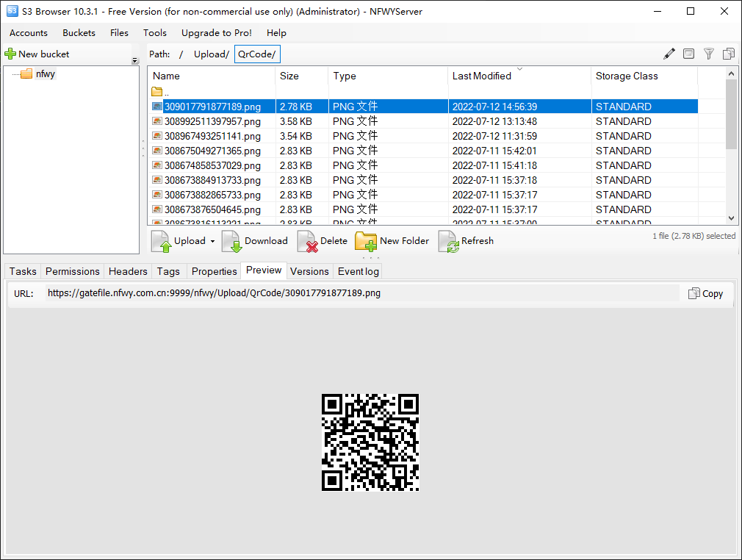Viewport: 742px width, 560px height.
Task: Click the QrCode/ path segment
Action: pyautogui.click(x=257, y=54)
